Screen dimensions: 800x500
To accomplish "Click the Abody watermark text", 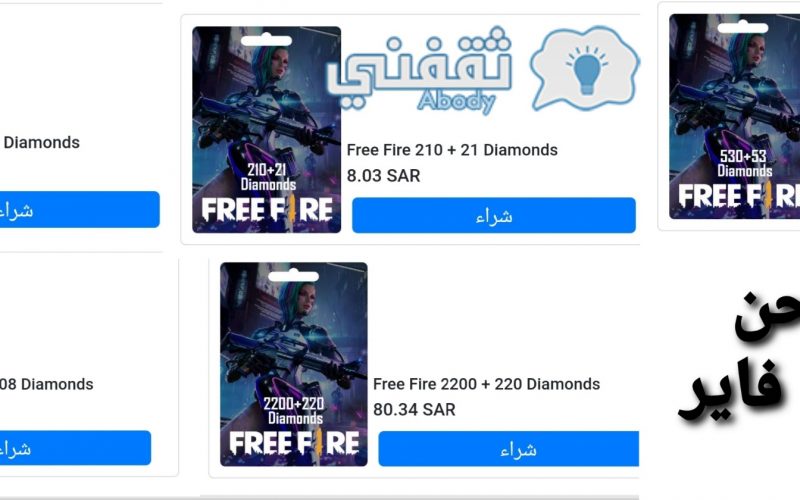I will coord(456,101).
